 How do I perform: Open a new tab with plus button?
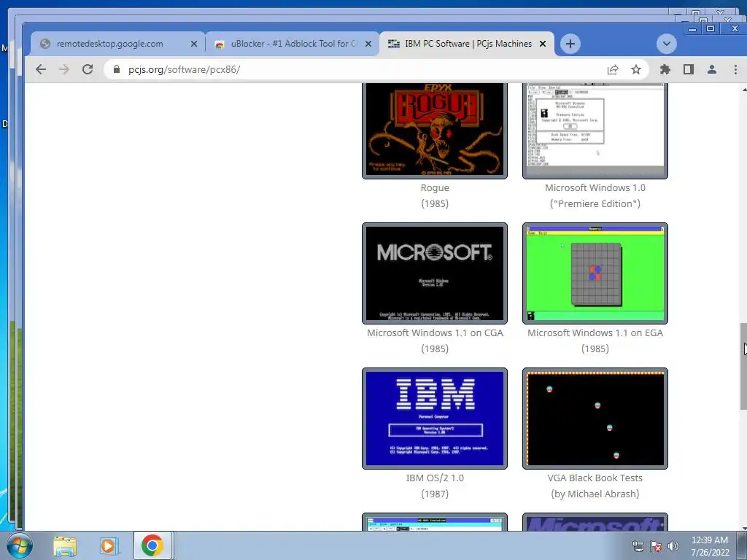(x=570, y=44)
